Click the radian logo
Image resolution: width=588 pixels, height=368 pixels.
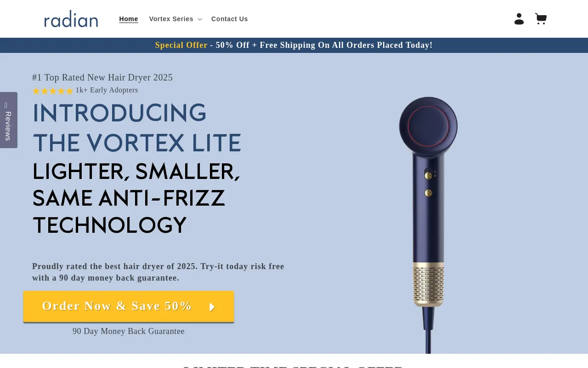(x=71, y=19)
